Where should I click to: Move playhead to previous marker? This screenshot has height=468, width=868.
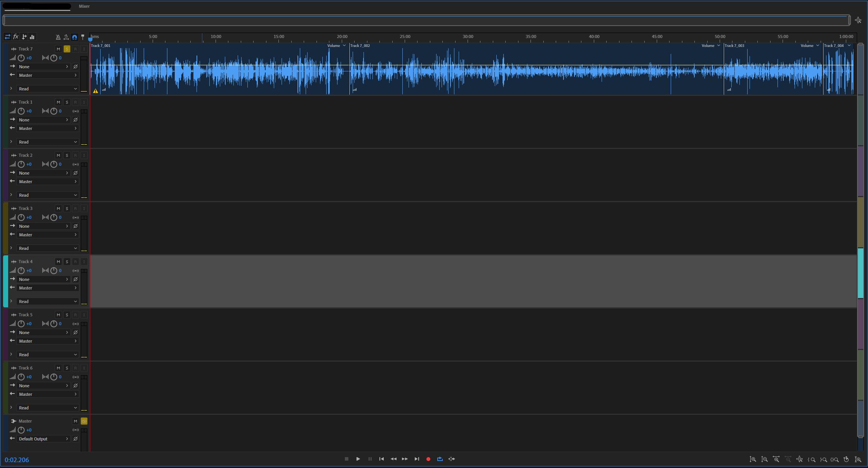pos(381,459)
